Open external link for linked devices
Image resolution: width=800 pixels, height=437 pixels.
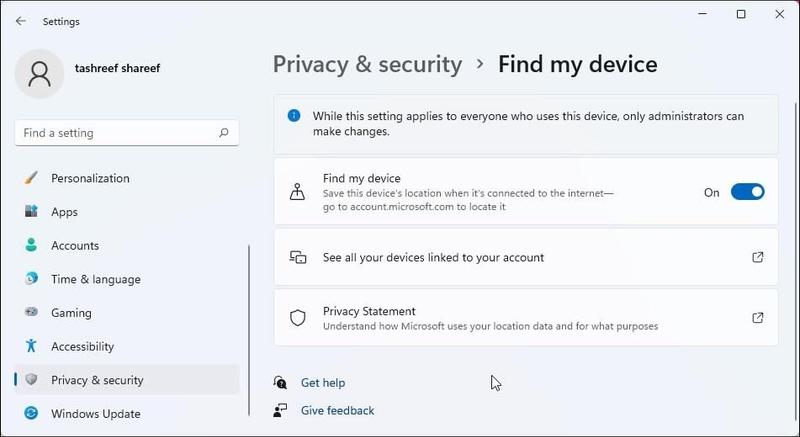click(x=757, y=257)
